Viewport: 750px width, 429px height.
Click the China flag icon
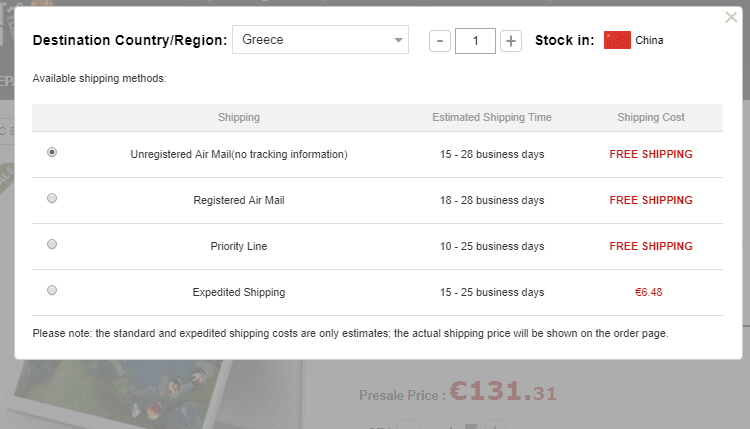coord(617,40)
